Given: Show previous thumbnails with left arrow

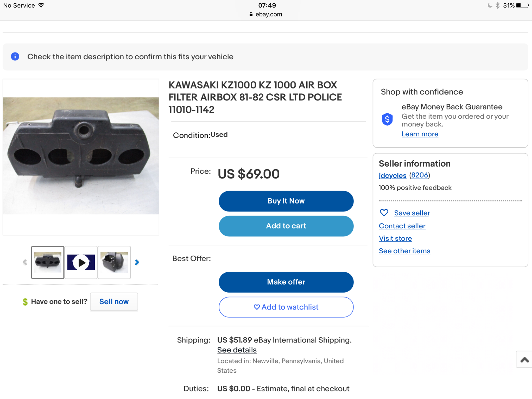Looking at the screenshot, I should click(x=25, y=262).
